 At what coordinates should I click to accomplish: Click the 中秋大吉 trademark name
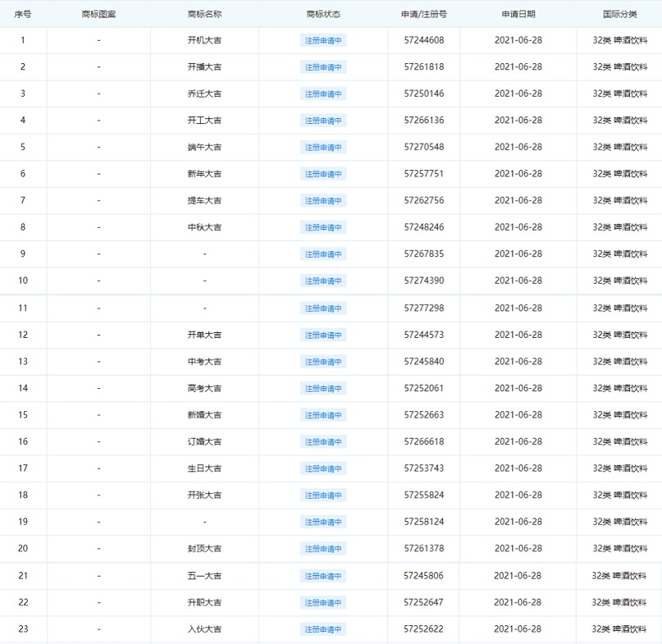204,227
